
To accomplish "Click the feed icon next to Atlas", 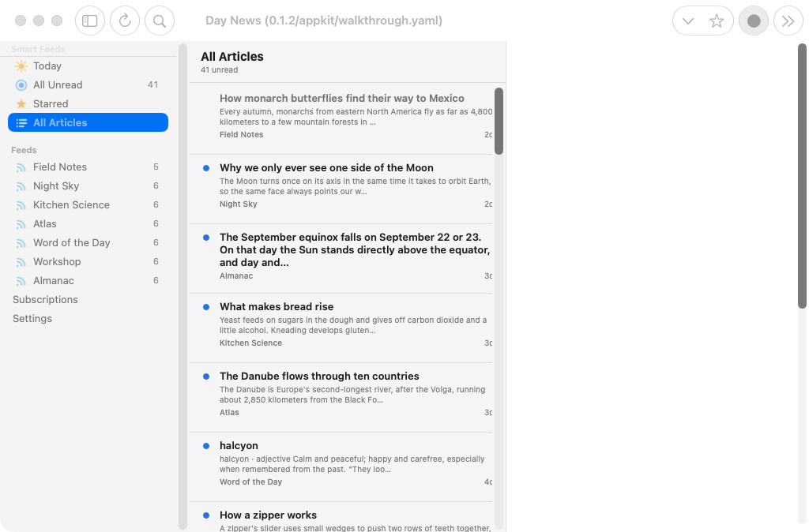I will [21, 224].
